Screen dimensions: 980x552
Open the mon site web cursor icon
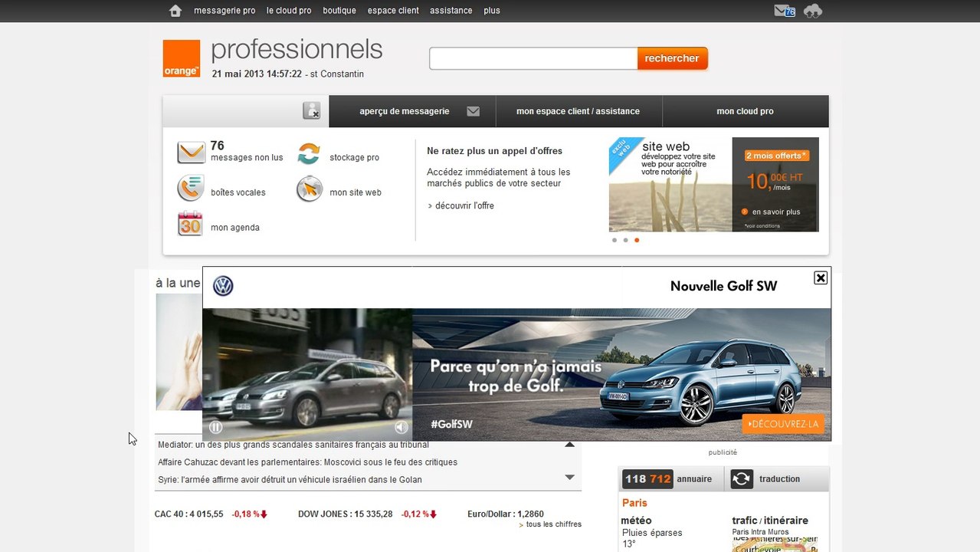click(x=310, y=189)
